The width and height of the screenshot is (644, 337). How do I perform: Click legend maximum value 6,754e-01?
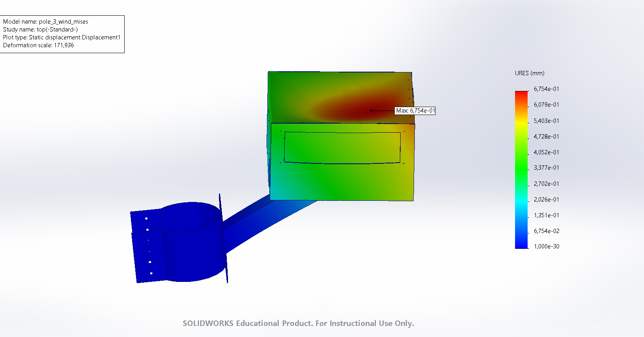tap(546, 89)
